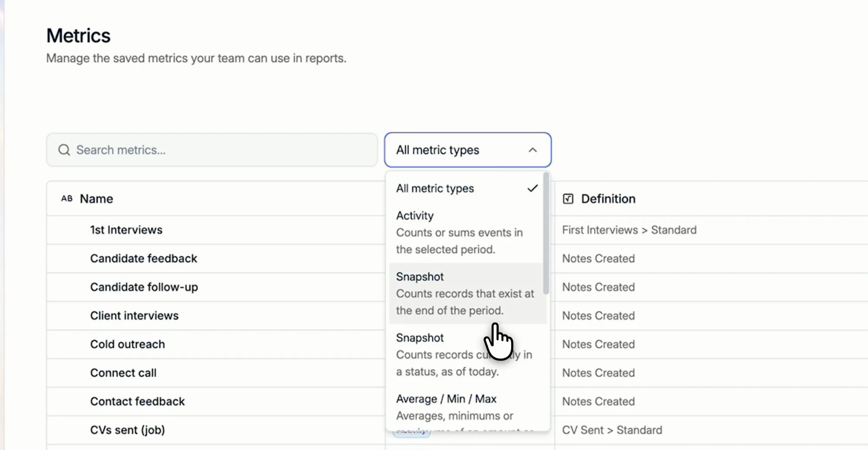The width and height of the screenshot is (868, 450).
Task: Open the "1st Interviews" metric row
Action: pos(126,230)
